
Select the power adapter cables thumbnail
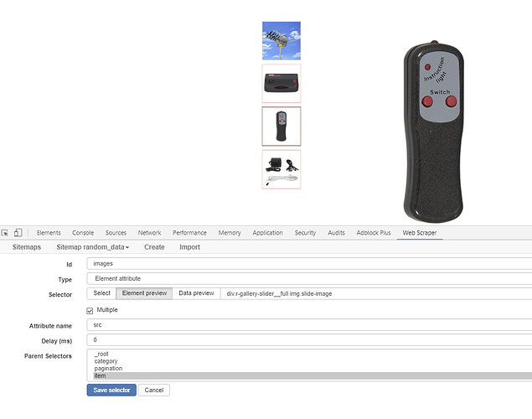pyautogui.click(x=281, y=168)
